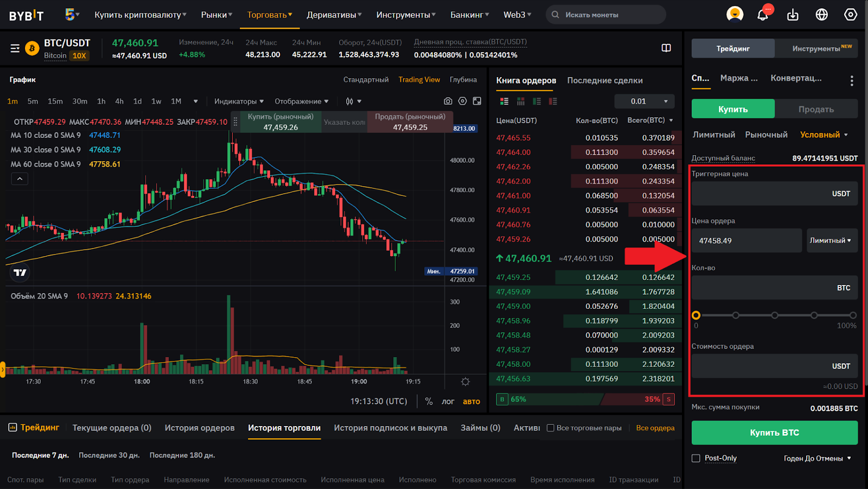Click the Искать монеты search field
Viewport: 868px width, 489px height.
click(x=606, y=15)
